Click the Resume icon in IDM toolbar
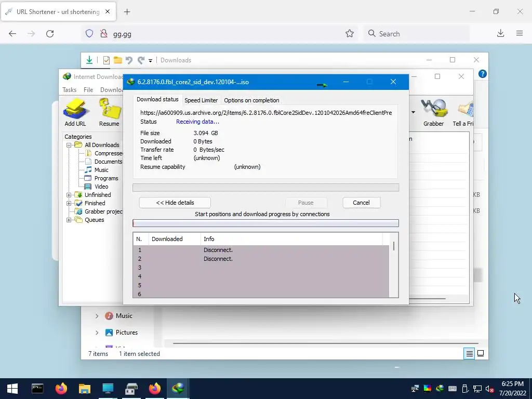The width and height of the screenshot is (532, 399). click(109, 112)
